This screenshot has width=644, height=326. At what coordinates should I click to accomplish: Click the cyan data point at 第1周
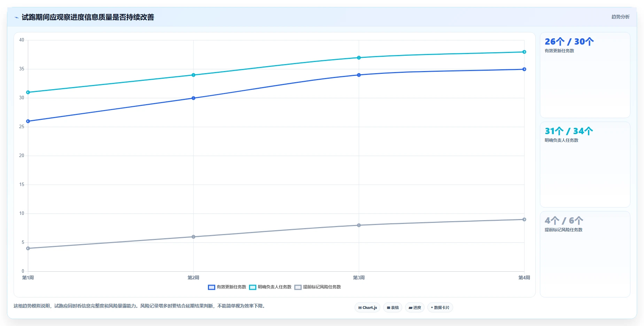click(28, 92)
